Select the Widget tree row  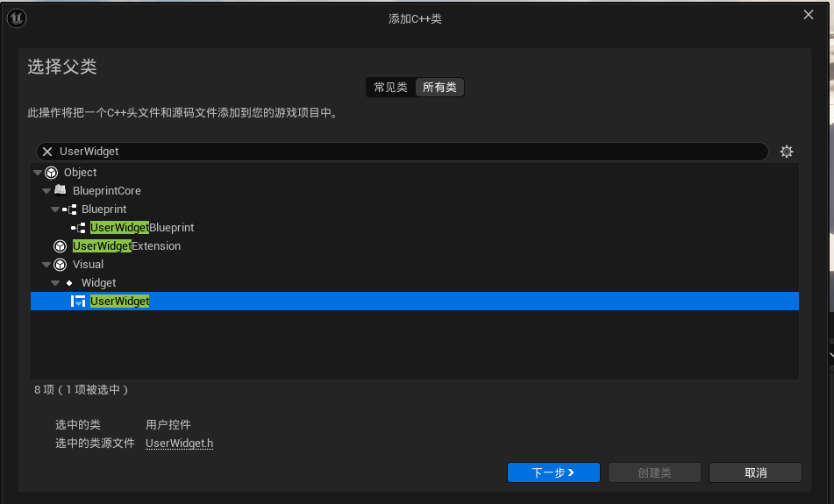[x=415, y=283]
